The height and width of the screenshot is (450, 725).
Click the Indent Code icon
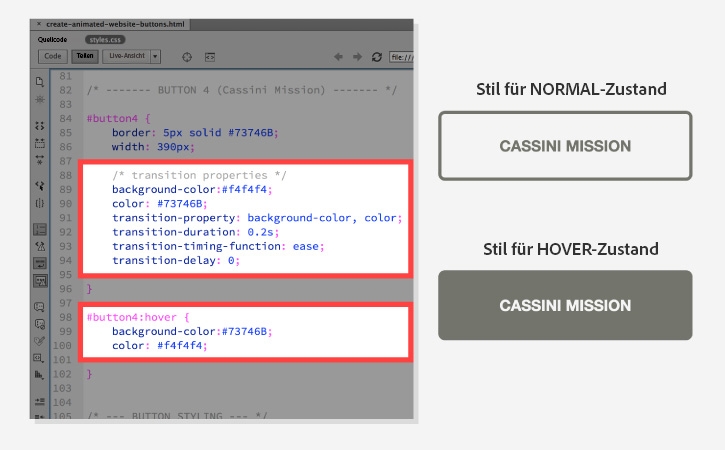(40, 401)
